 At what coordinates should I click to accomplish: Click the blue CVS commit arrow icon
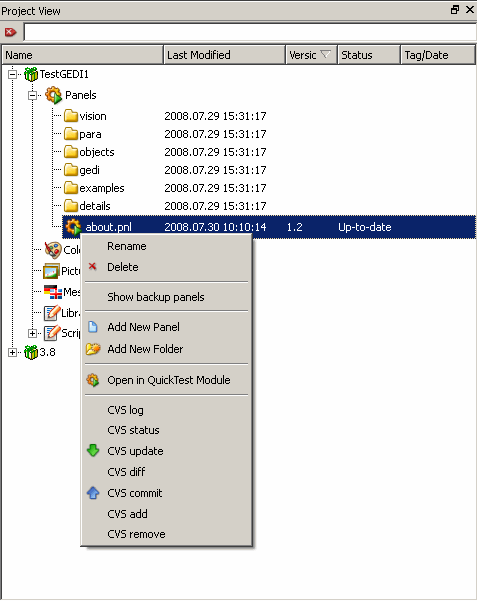(93, 493)
